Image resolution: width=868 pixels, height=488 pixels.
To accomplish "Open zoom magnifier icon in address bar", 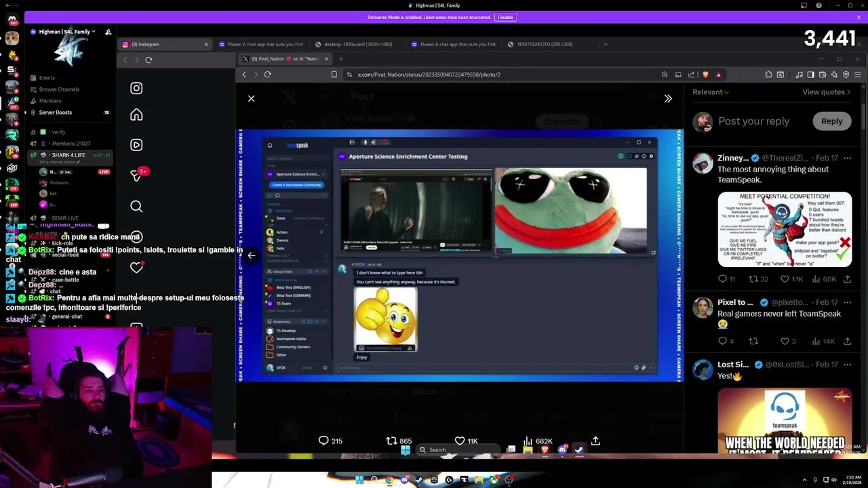I will [665, 75].
